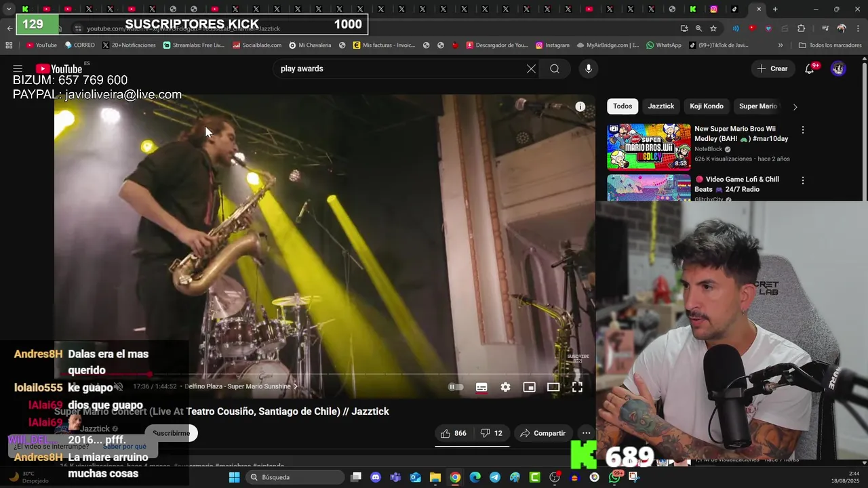Start voice search with the microphone
Image resolution: width=868 pixels, height=488 pixels.
pyautogui.click(x=589, y=68)
